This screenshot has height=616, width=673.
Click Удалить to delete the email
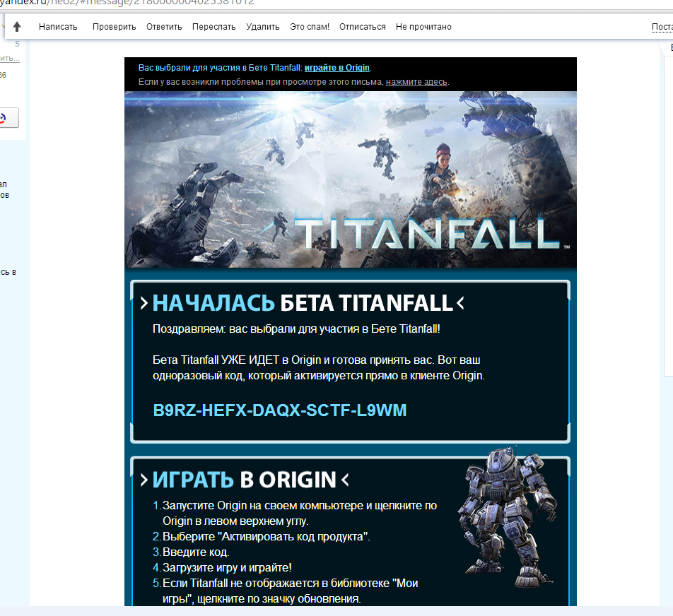click(x=263, y=27)
